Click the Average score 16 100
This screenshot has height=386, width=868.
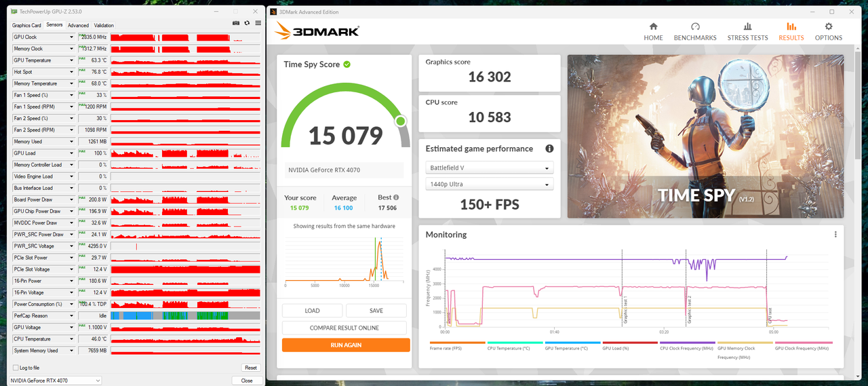point(344,208)
